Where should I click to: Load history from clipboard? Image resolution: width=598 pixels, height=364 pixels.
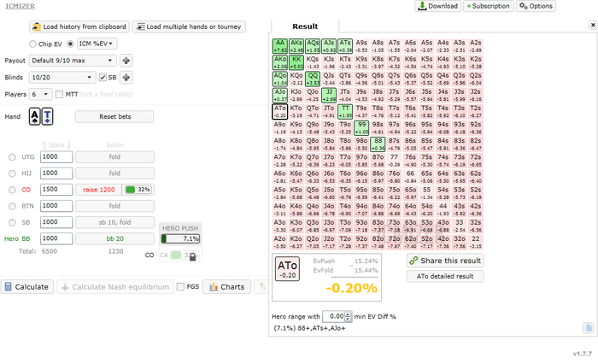(79, 26)
